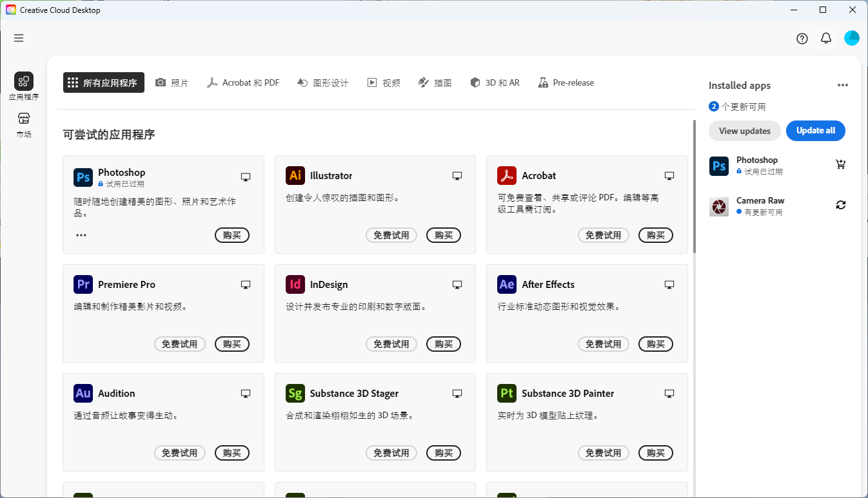The width and height of the screenshot is (868, 498).
Task: Switch to the 插图 tab
Action: 435,82
